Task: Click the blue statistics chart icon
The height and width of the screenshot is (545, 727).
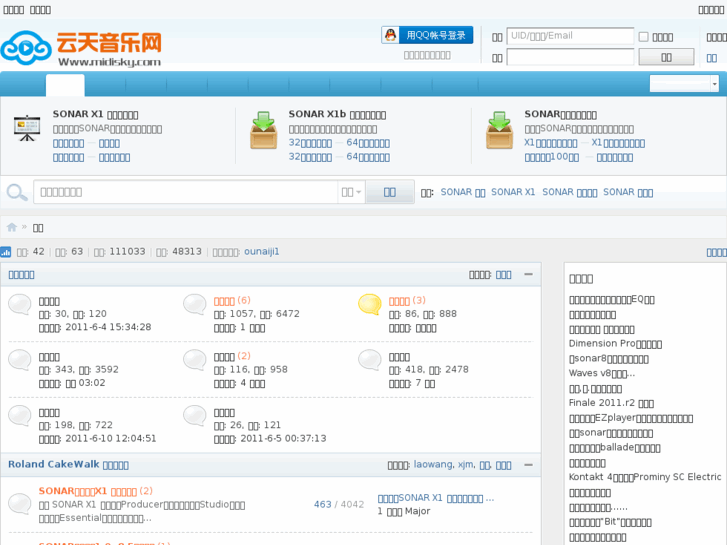Action: point(6,252)
